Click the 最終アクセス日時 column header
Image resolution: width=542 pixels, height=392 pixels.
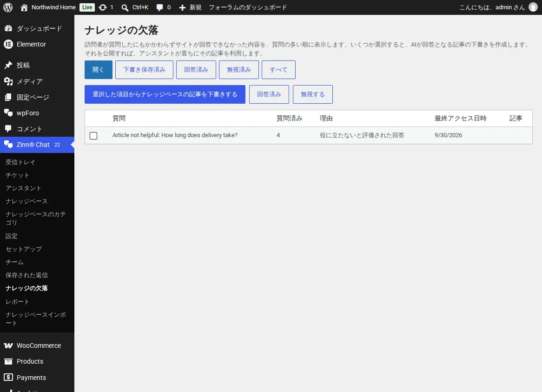pyautogui.click(x=461, y=118)
